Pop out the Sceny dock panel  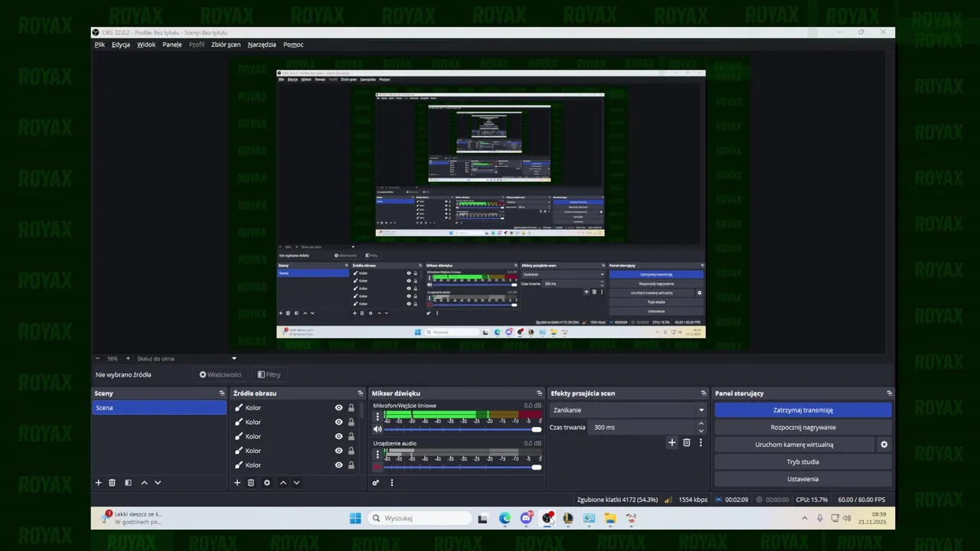coord(222,393)
